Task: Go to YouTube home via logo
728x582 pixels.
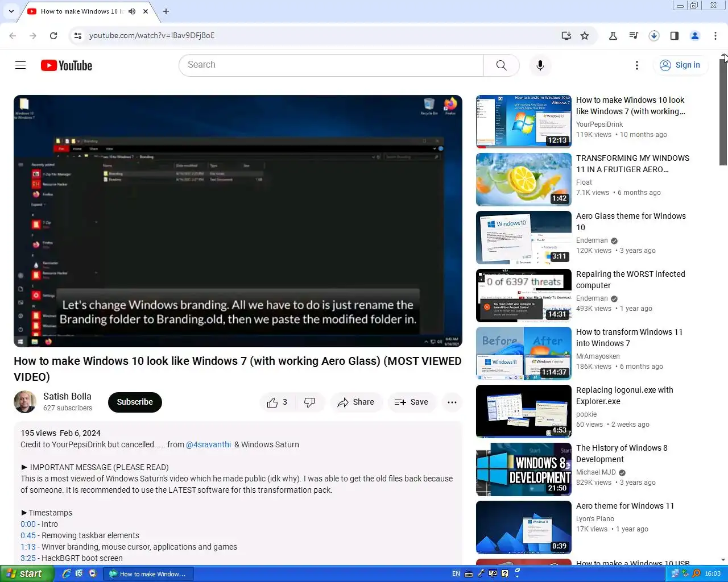Action: tap(67, 65)
